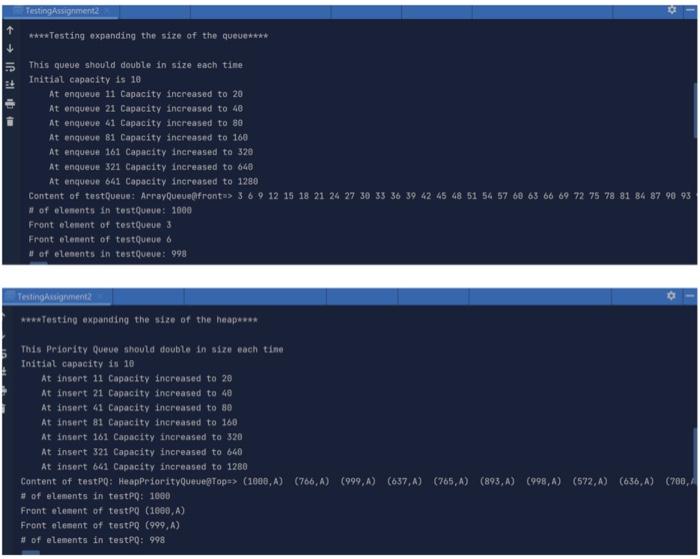Image resolution: width=700 pixels, height=559 pixels.
Task: Click 'Initial capacity is 10' in queue console
Action: coord(85,79)
